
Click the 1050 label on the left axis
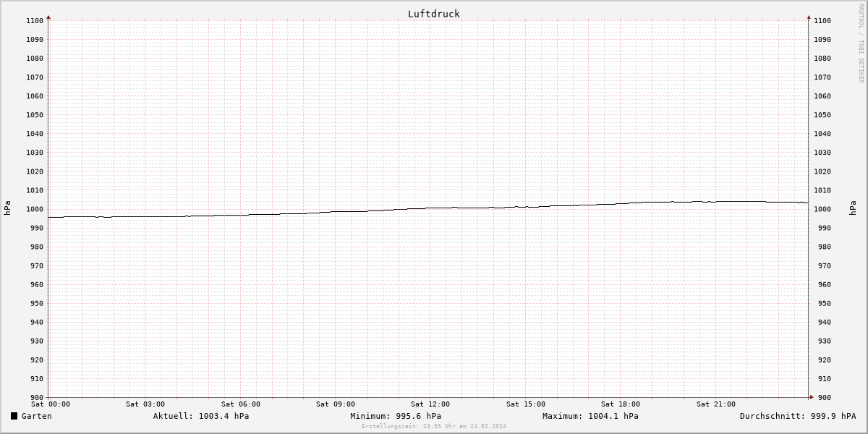tap(35, 115)
